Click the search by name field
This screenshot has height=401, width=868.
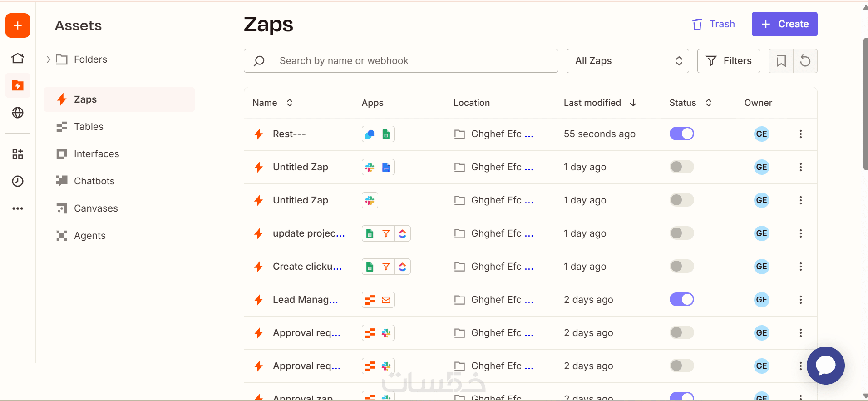pos(401,61)
